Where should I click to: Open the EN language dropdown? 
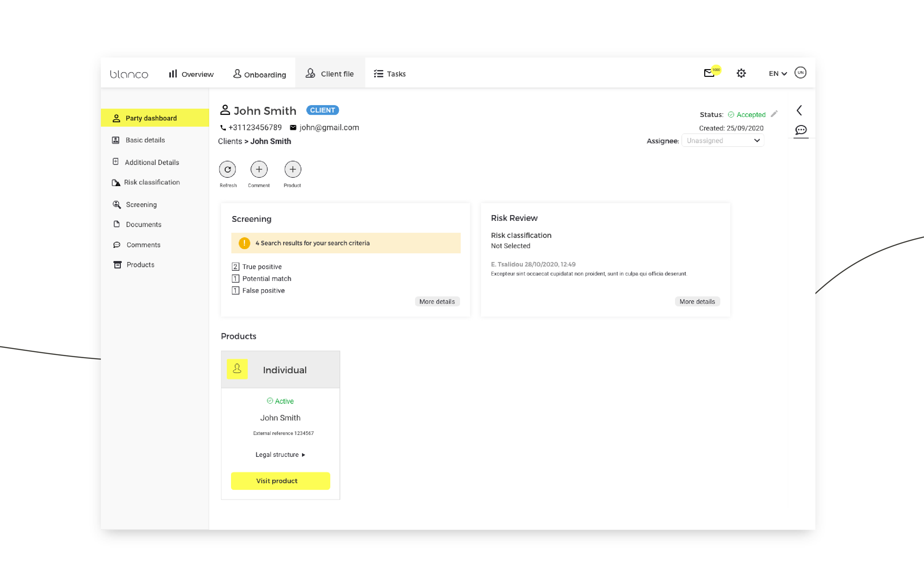tap(777, 74)
